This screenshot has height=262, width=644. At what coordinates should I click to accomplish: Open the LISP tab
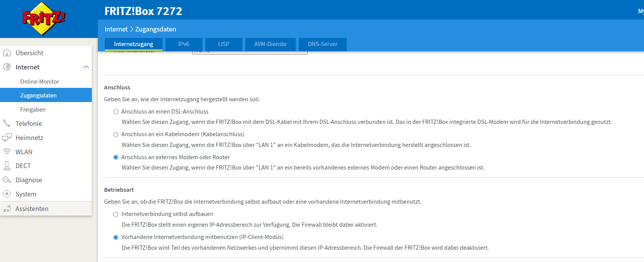[224, 44]
